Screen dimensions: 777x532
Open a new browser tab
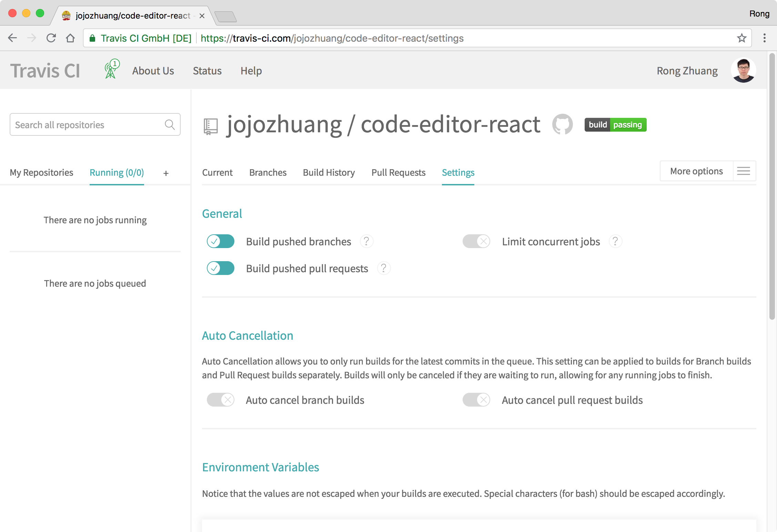225,16
